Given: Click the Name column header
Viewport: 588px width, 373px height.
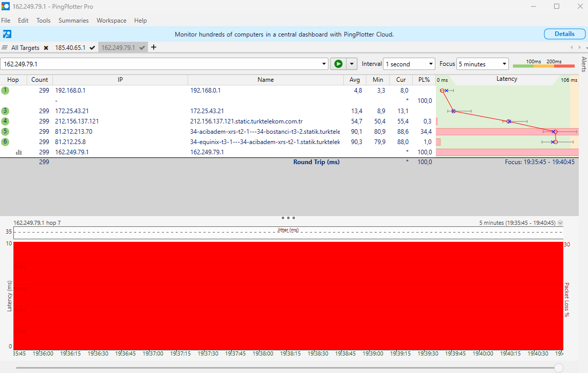Looking at the screenshot, I should (266, 80).
